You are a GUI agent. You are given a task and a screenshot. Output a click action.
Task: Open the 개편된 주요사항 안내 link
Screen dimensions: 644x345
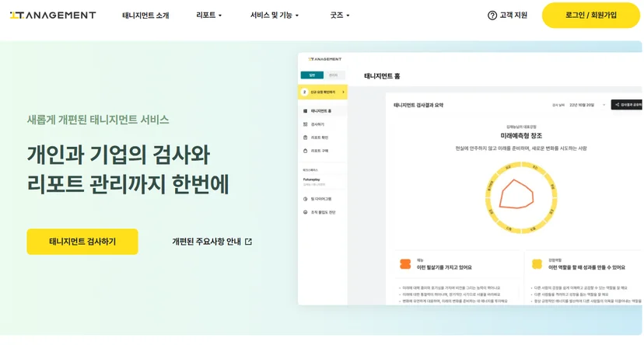point(212,242)
